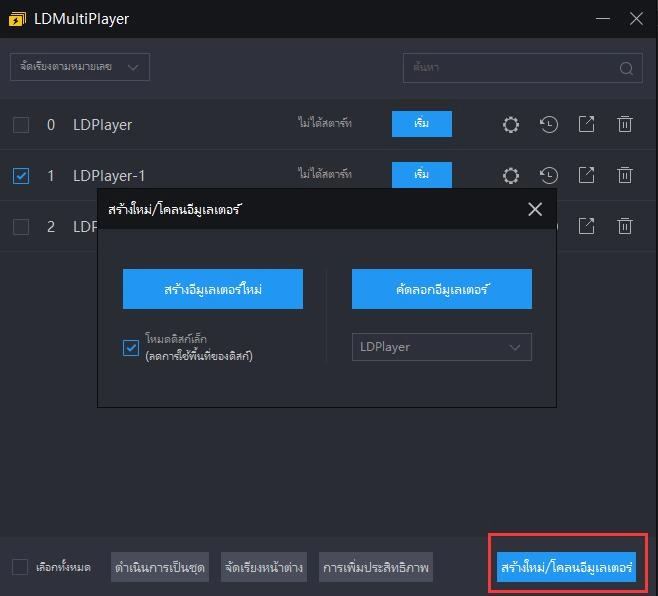Click copy emulator button
This screenshot has height=596, width=658.
pos(441,289)
